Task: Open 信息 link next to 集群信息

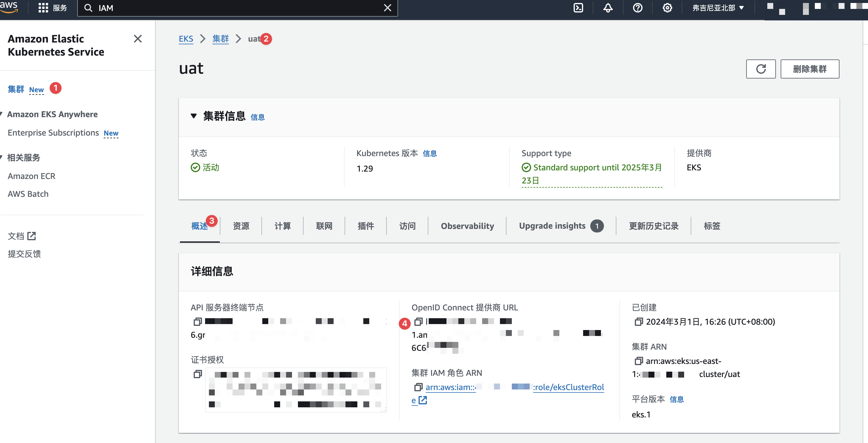Action: (x=258, y=117)
